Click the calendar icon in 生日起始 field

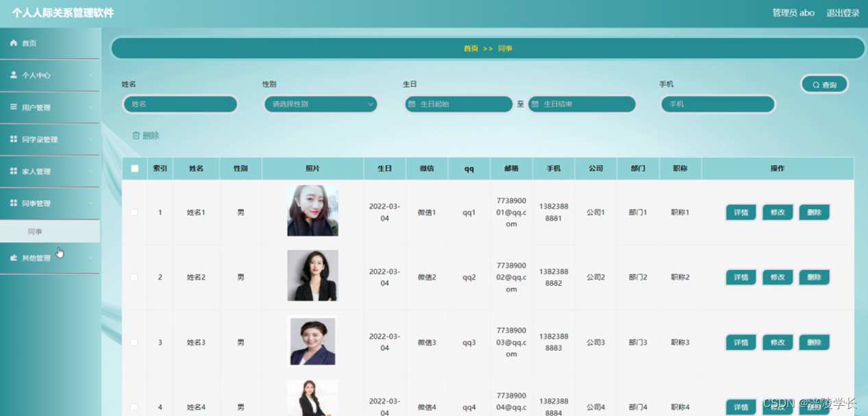(412, 104)
